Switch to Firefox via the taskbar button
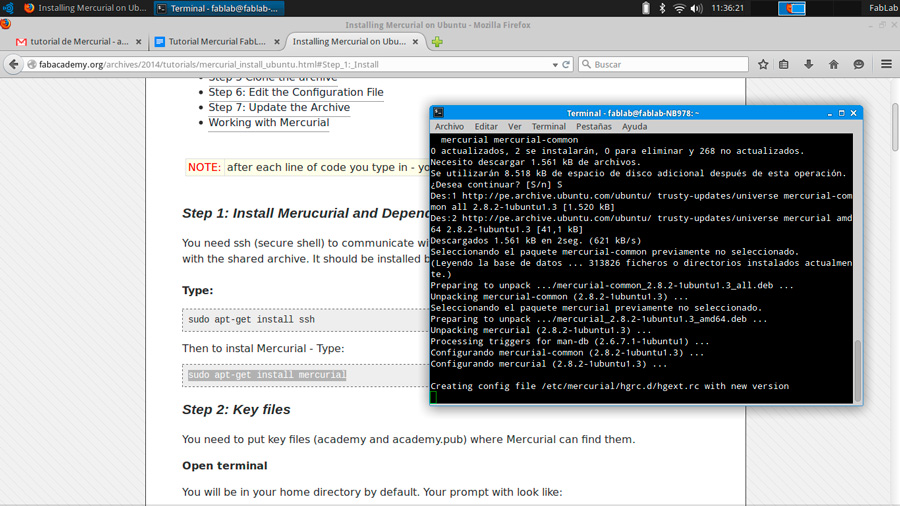The image size is (900, 506). pyautogui.click(x=85, y=8)
